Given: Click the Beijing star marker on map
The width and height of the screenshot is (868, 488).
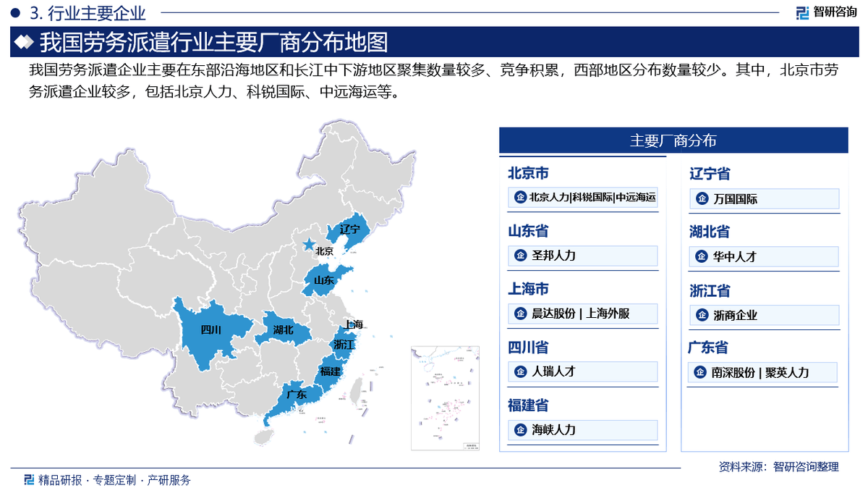Looking at the screenshot, I should click(309, 245).
